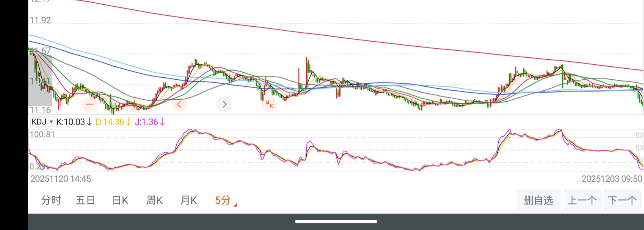This screenshot has width=644, height=230.
Task: Tap the magenta J:1.36 indicator value
Action: [150, 122]
